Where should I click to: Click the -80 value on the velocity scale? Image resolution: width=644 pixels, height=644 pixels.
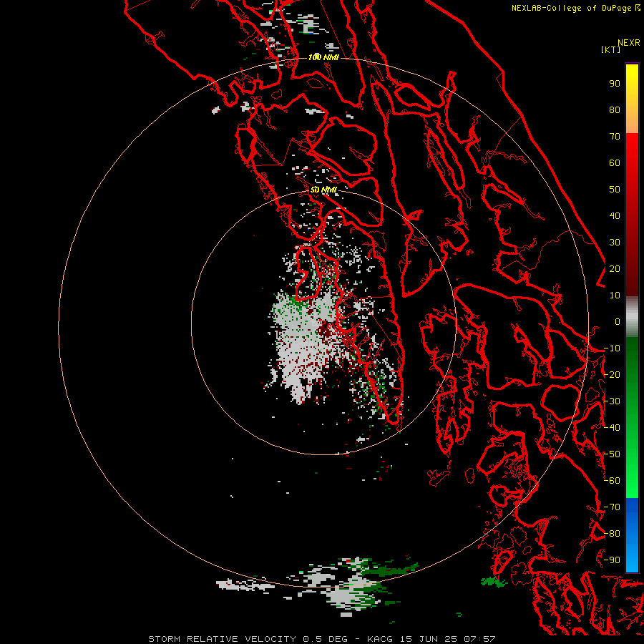[612, 534]
